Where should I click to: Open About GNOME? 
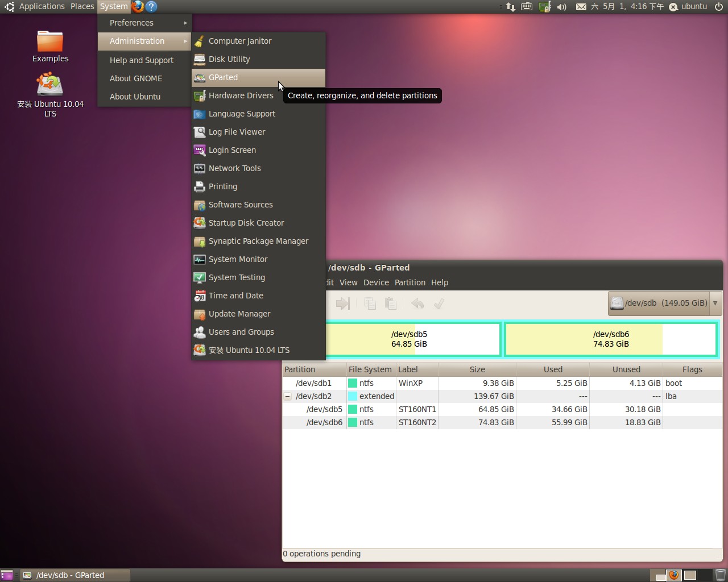pyautogui.click(x=144, y=78)
